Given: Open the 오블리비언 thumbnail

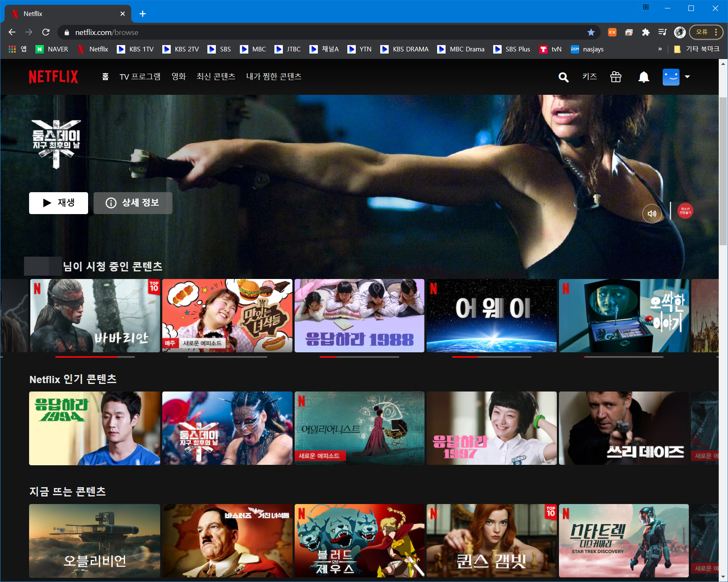Looking at the screenshot, I should point(94,541).
